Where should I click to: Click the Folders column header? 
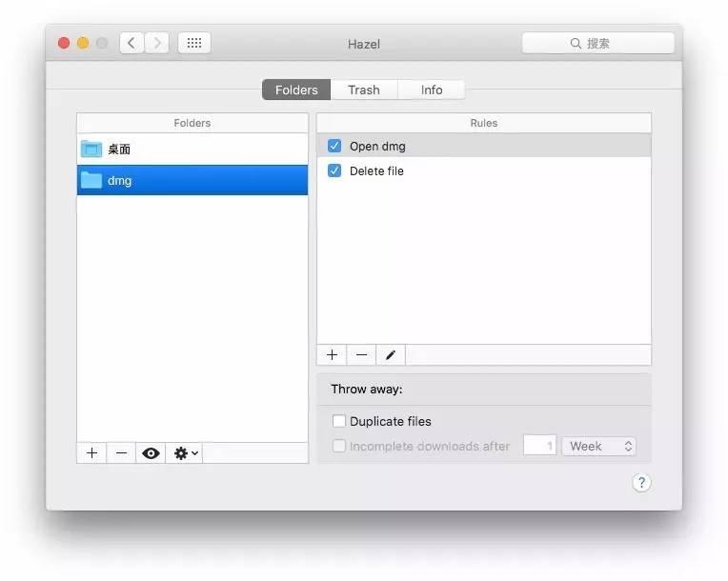[192, 123]
